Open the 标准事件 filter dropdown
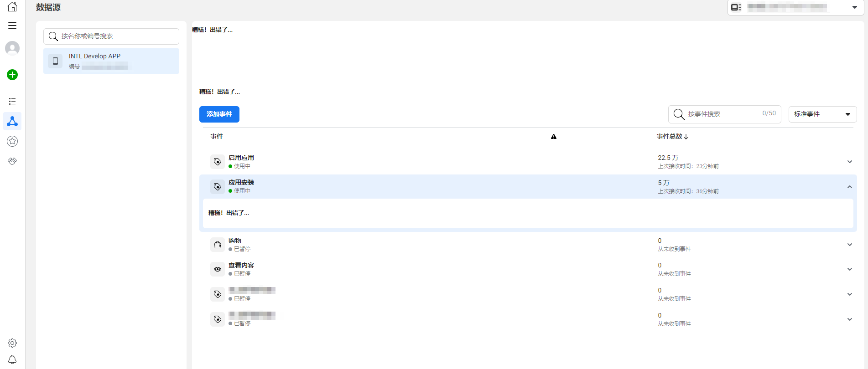Viewport: 868px width, 369px height. click(822, 114)
